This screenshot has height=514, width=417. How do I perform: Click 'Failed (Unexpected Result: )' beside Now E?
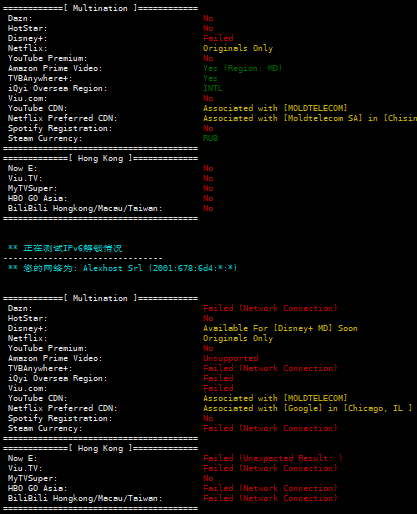point(273,458)
